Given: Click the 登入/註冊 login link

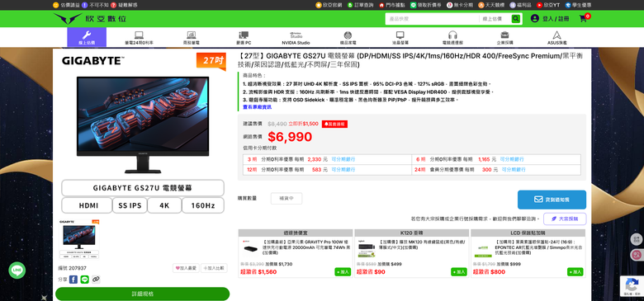Looking at the screenshot, I should tap(550, 19).
